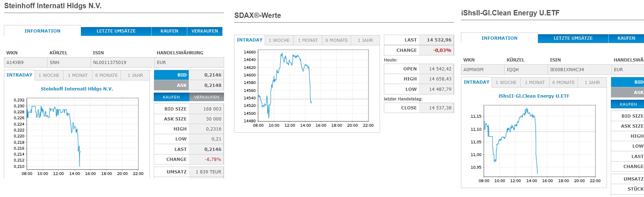Select 1 JAHR tab in SDAX chart
The image size is (644, 197).
tap(365, 40)
